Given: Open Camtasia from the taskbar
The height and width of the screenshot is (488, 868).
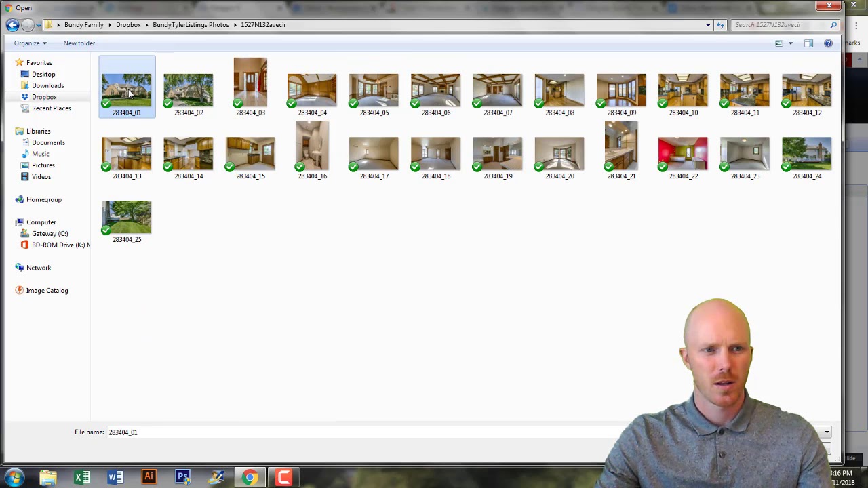Looking at the screenshot, I should click(x=284, y=478).
